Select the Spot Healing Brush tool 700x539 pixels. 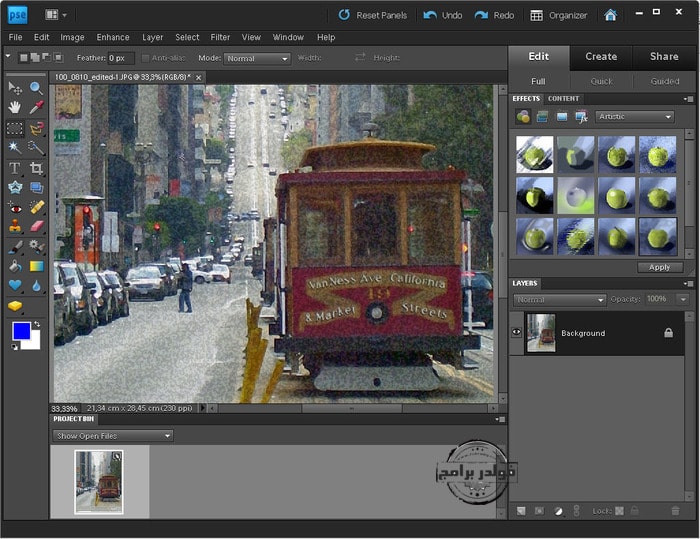tap(36, 208)
